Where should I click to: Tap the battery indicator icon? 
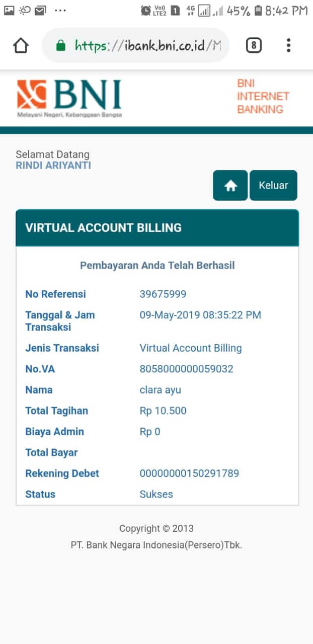[258, 10]
